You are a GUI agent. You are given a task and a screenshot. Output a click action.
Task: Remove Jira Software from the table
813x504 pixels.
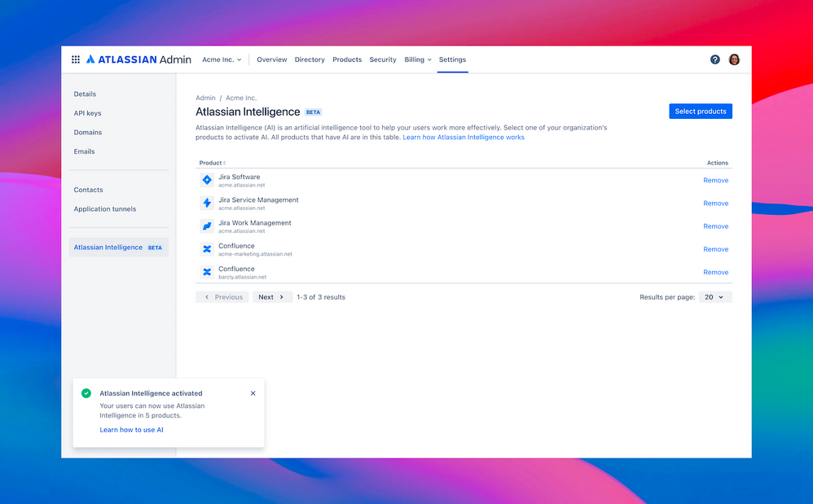tap(715, 180)
